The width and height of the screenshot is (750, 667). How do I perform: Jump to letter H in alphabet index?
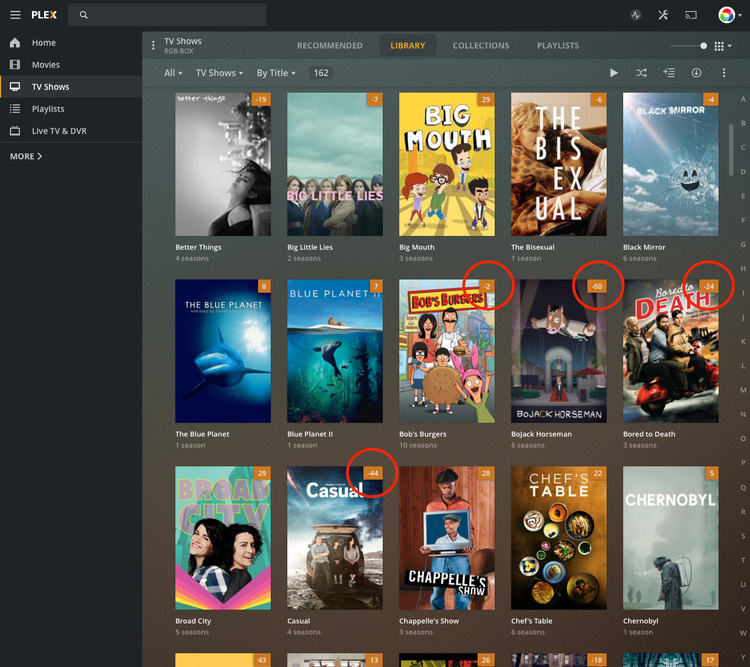click(x=743, y=269)
